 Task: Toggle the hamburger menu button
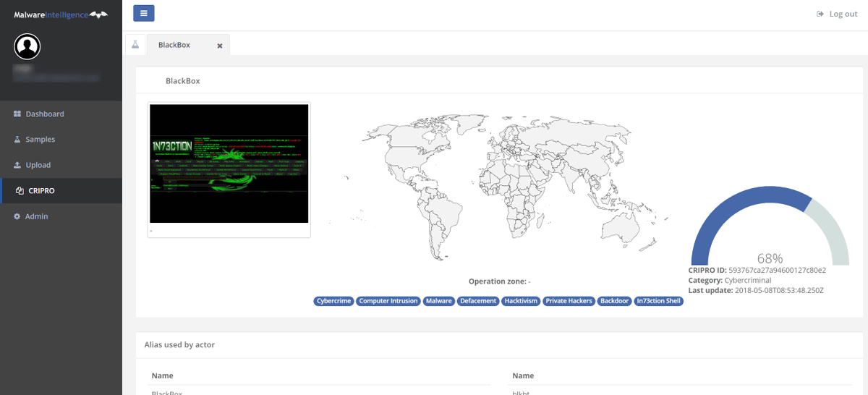point(144,13)
